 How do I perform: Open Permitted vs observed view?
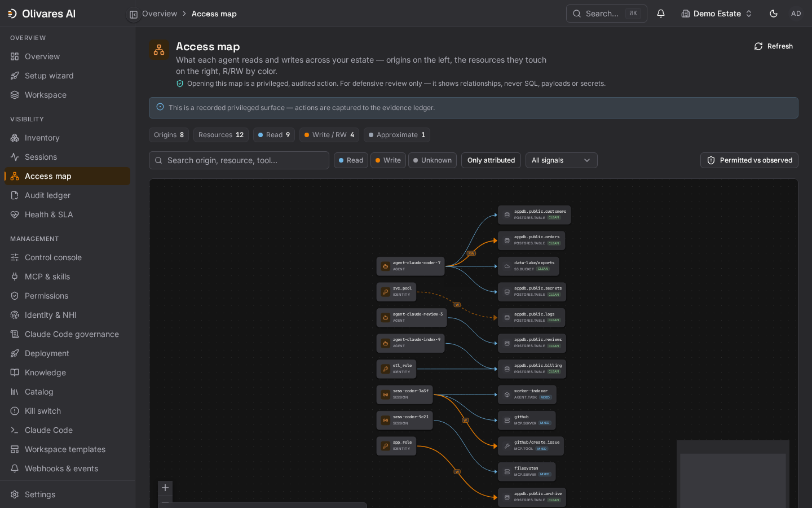click(x=749, y=160)
